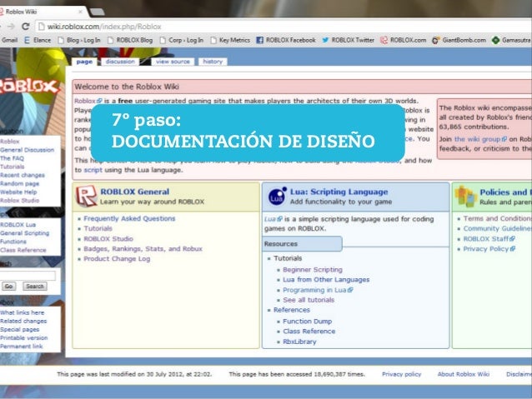Click the script link in welcome text
The height and width of the screenshot is (399, 532).
[93, 170]
